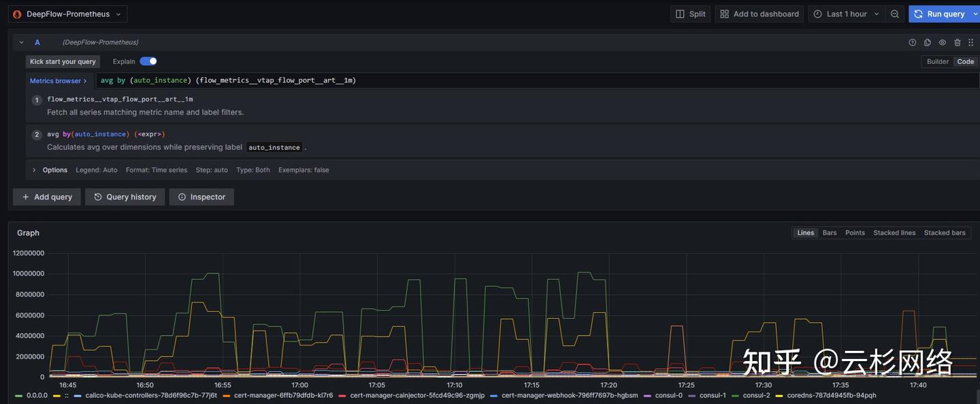This screenshot has height=404, width=980.
Task: Click the Legend: Auto option summary
Action: click(97, 170)
